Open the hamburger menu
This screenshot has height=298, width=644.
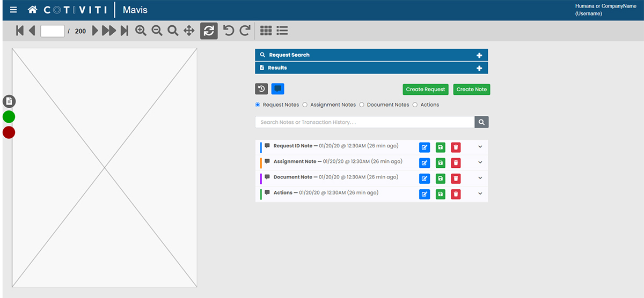point(13,10)
